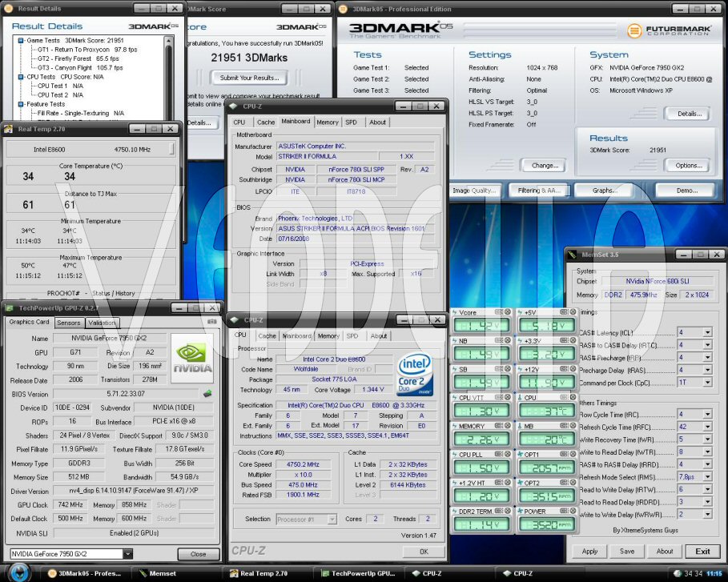Open the Command per Clock dropdown
Image resolution: width=728 pixels, height=582 pixels.
707,383
